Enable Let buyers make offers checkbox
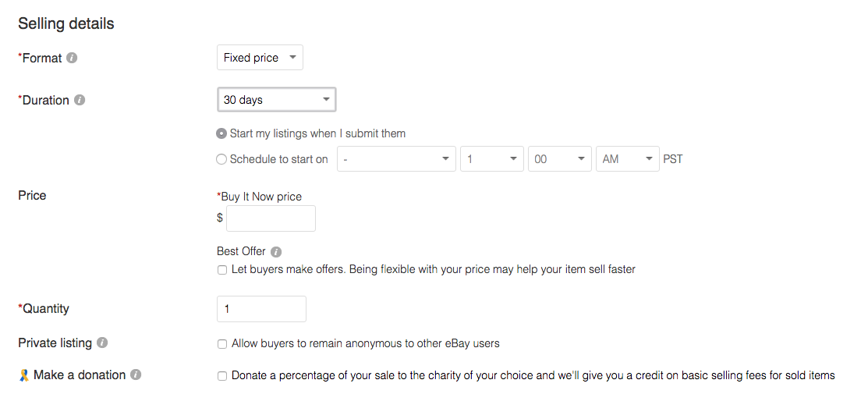Viewport: 868px width, 394px height. [x=222, y=271]
